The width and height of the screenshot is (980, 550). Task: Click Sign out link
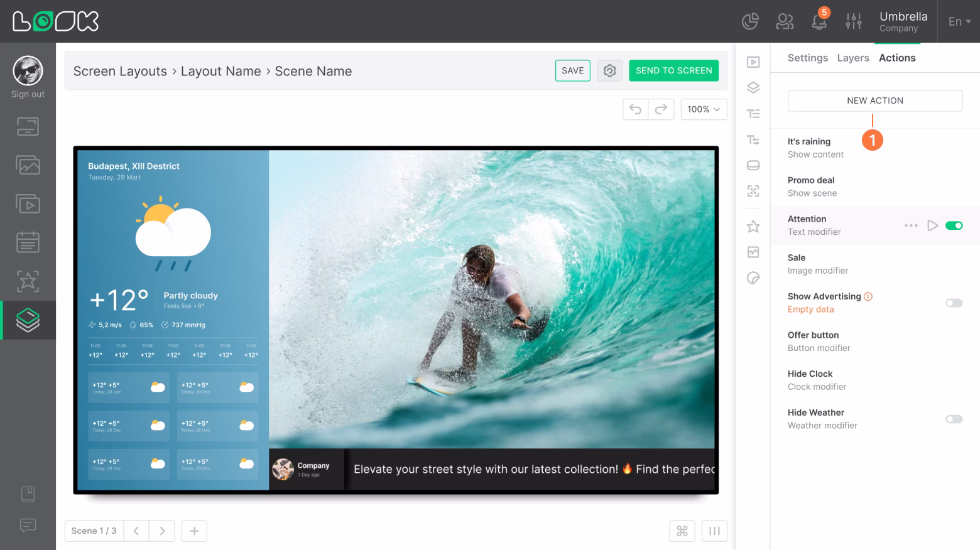point(28,94)
